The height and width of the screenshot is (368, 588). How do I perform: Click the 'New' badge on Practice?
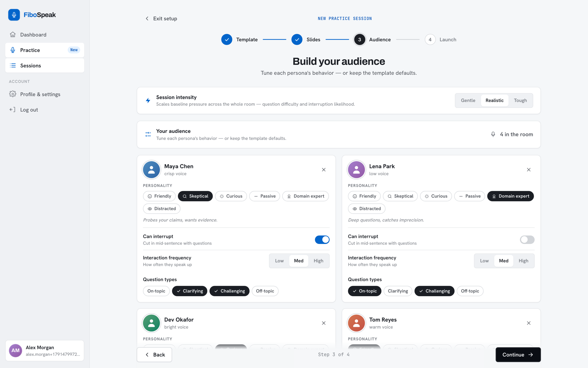tap(74, 50)
